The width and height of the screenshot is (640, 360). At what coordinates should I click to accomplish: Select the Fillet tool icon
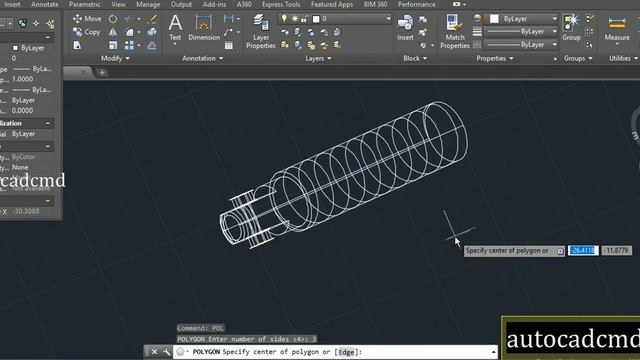(x=129, y=32)
